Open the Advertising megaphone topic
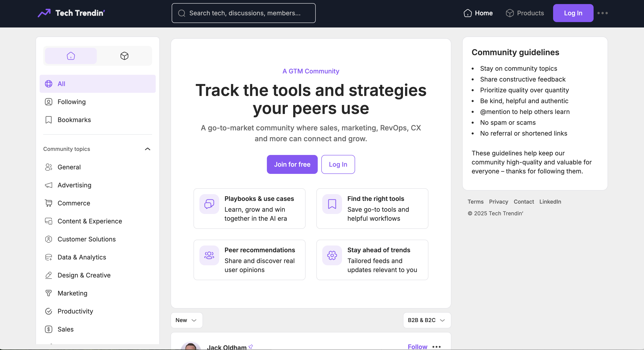The image size is (644, 350). pyautogui.click(x=74, y=185)
